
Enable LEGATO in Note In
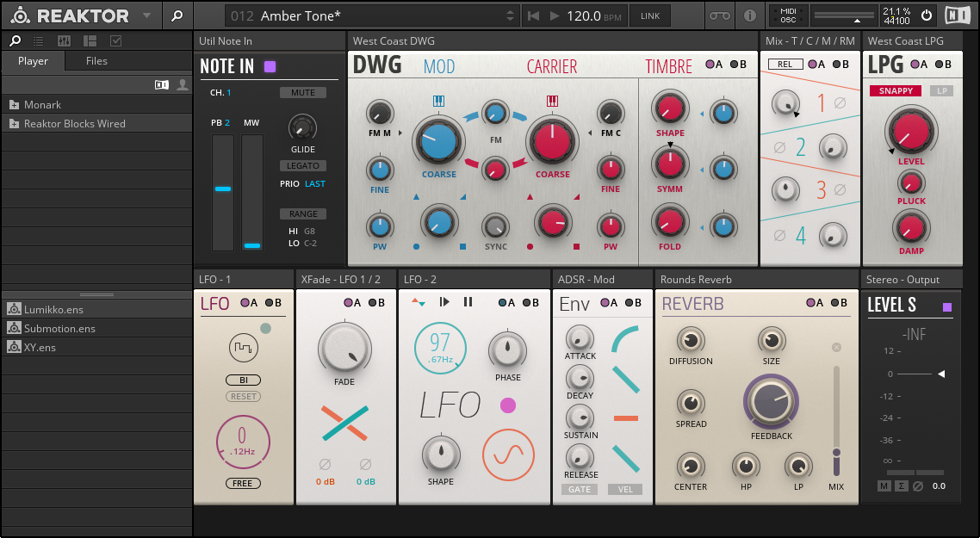point(303,165)
